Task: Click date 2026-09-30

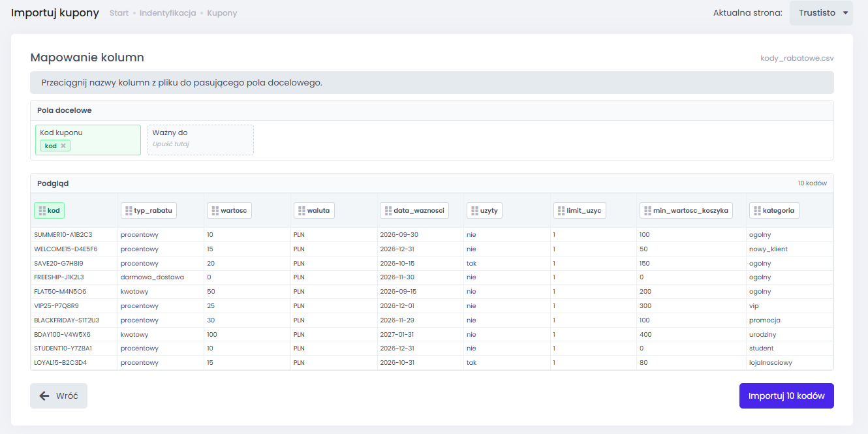Action: 399,234
